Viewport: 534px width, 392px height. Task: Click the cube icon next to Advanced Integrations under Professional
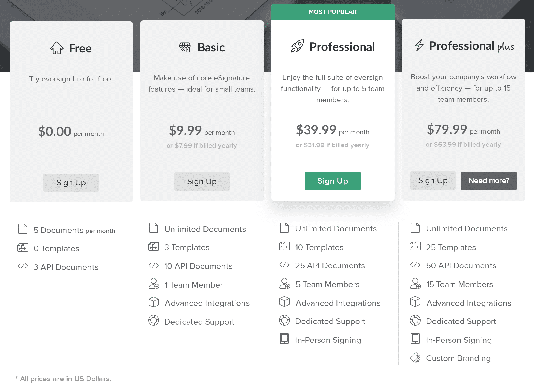click(284, 302)
